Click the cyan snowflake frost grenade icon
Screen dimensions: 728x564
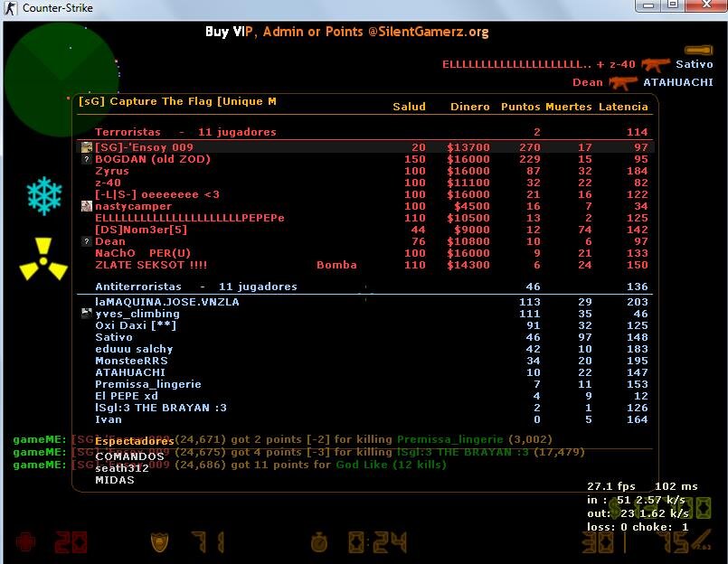(44, 195)
